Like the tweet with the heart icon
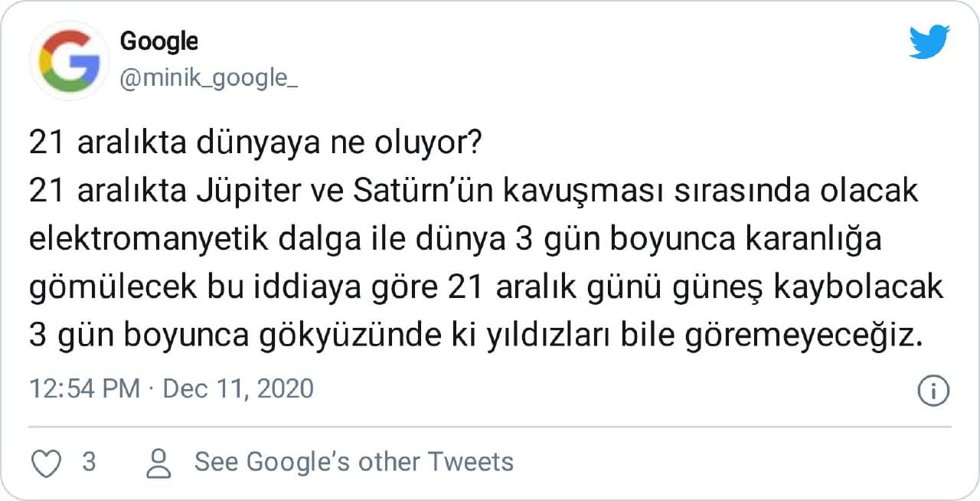The width and height of the screenshot is (980, 501). coord(48,462)
